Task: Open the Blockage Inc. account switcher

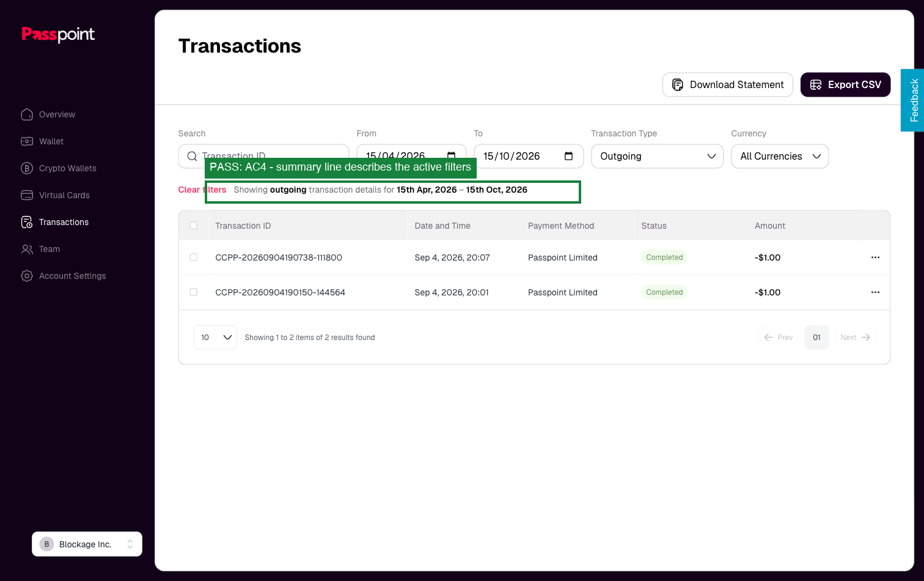Action: (x=87, y=544)
